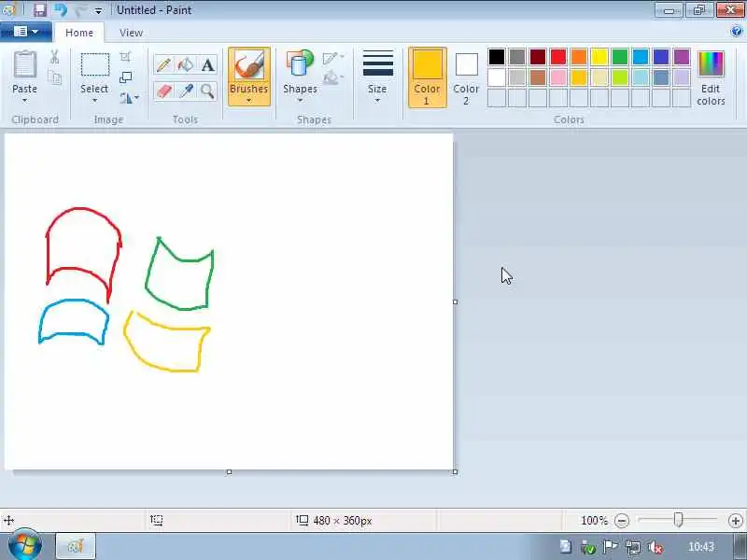The width and height of the screenshot is (747, 560).
Task: Open the Rotate or flip dropdown
Action: (x=129, y=98)
